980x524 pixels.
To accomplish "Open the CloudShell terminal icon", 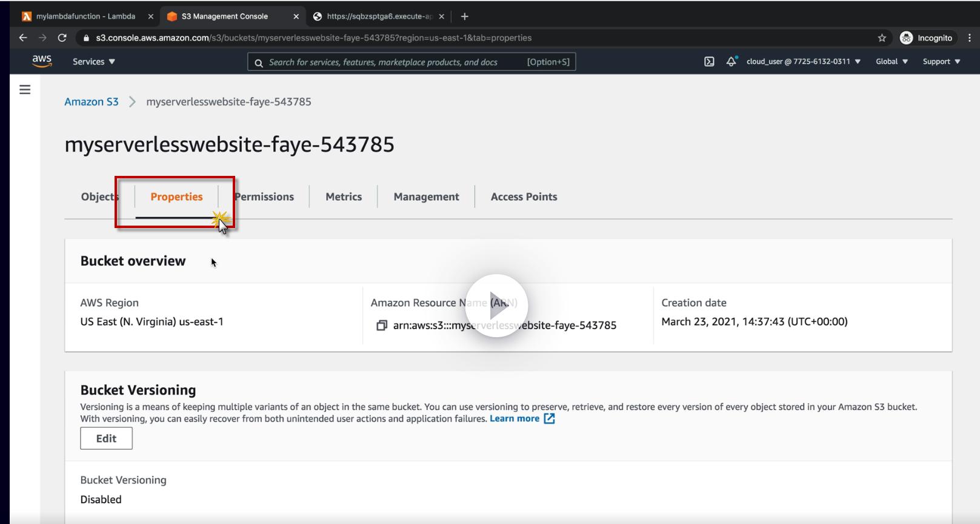I will (709, 61).
